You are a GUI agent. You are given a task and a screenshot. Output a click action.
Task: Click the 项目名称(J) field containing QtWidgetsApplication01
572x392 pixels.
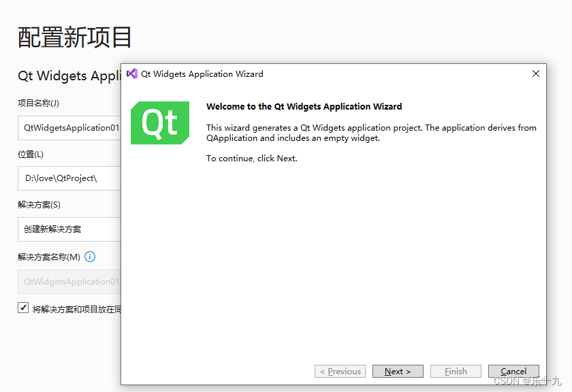click(x=69, y=128)
